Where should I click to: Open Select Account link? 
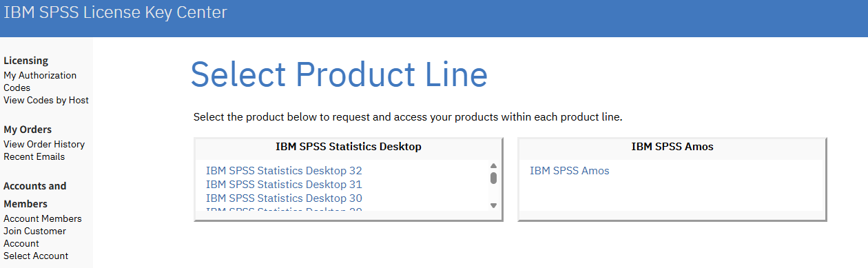pos(36,256)
